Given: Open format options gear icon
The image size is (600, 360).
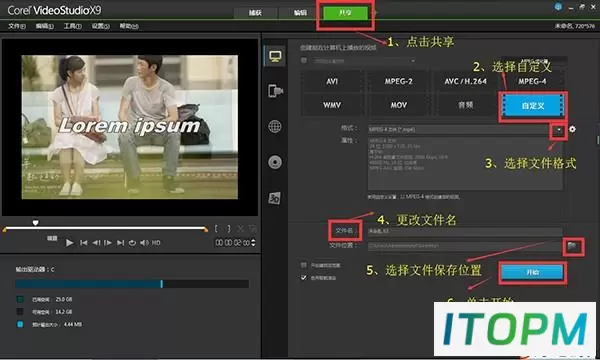Looking at the screenshot, I should coord(572,129).
